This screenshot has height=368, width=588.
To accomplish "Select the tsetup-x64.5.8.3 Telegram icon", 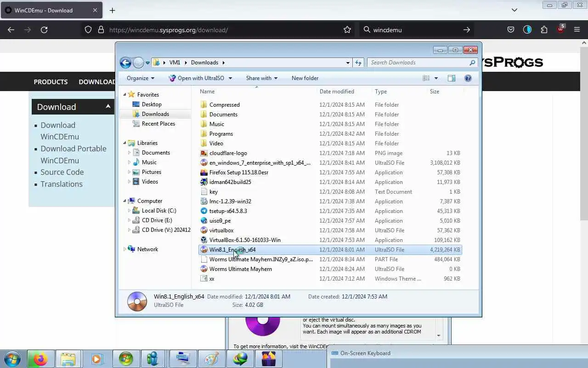I will tap(204, 211).
